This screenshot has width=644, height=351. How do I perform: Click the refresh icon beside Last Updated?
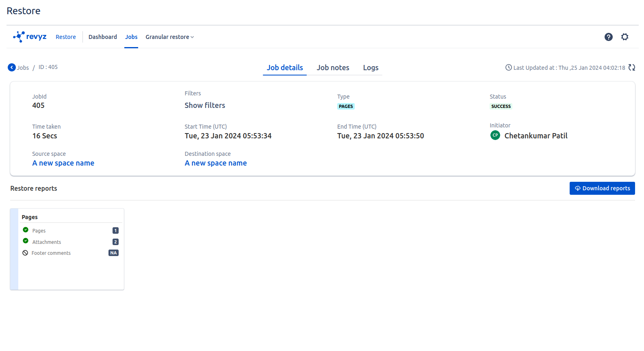coord(632,68)
